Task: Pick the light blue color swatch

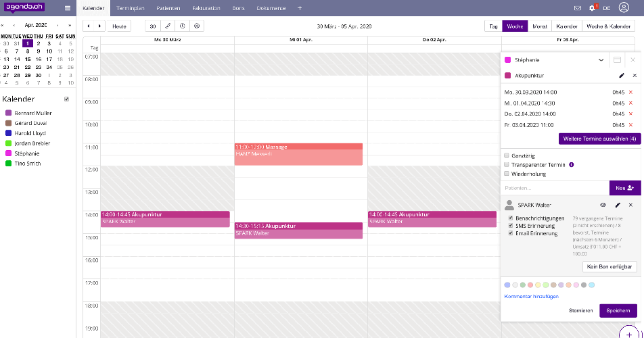Action: click(591, 285)
